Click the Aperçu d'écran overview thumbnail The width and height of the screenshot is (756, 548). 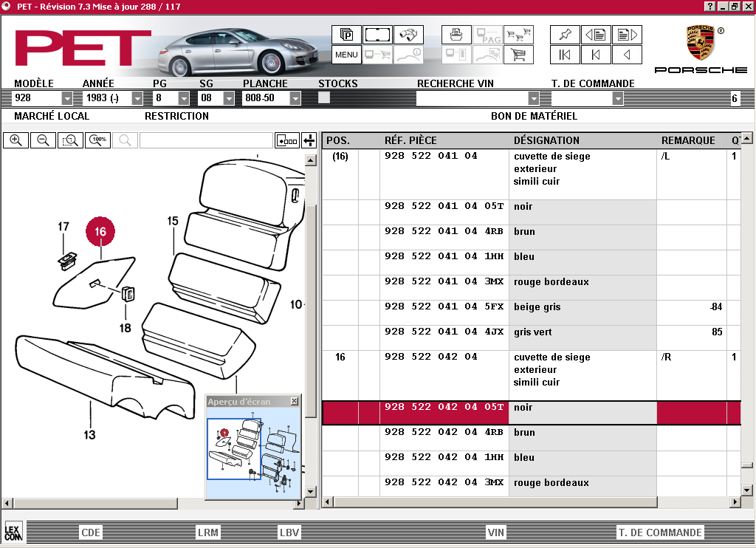click(254, 453)
